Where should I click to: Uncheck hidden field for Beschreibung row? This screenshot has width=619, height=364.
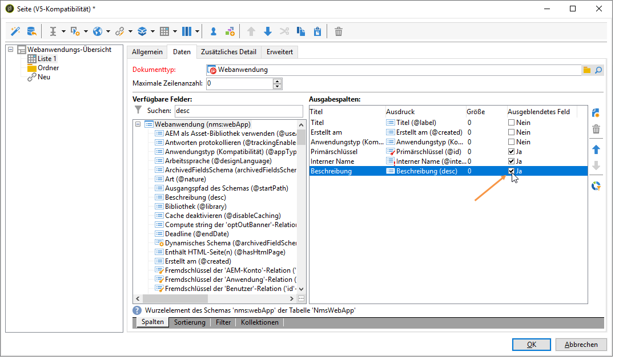pos(511,171)
